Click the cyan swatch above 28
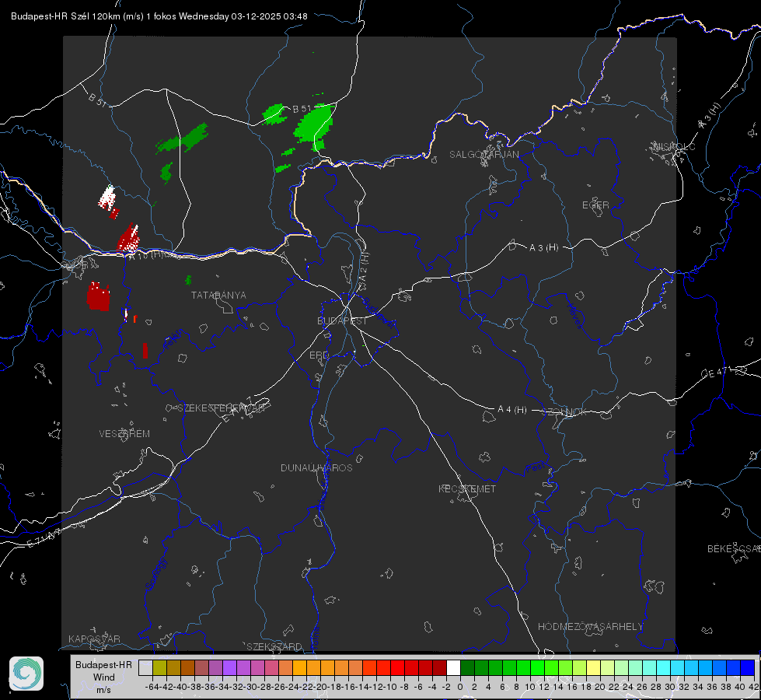 pyautogui.click(x=664, y=667)
